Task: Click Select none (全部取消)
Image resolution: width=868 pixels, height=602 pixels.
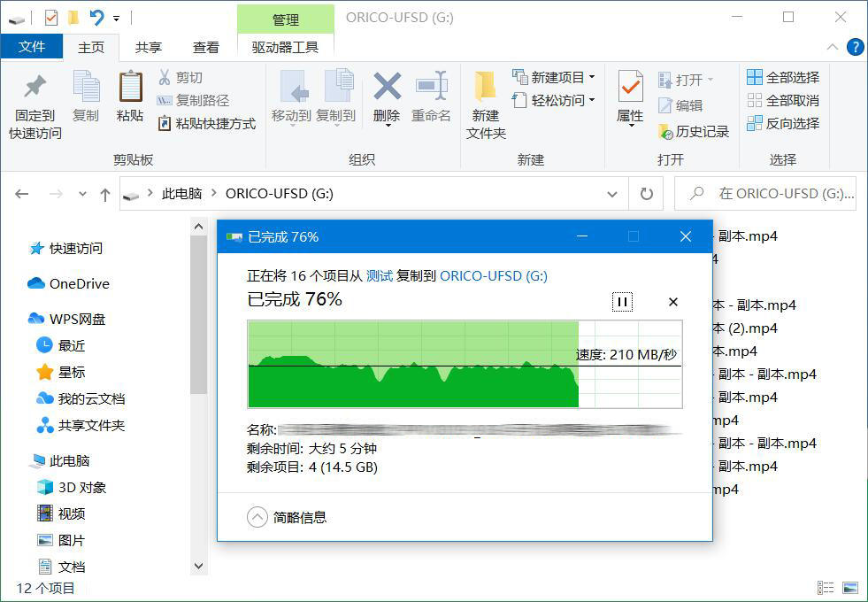Action: pos(783,100)
